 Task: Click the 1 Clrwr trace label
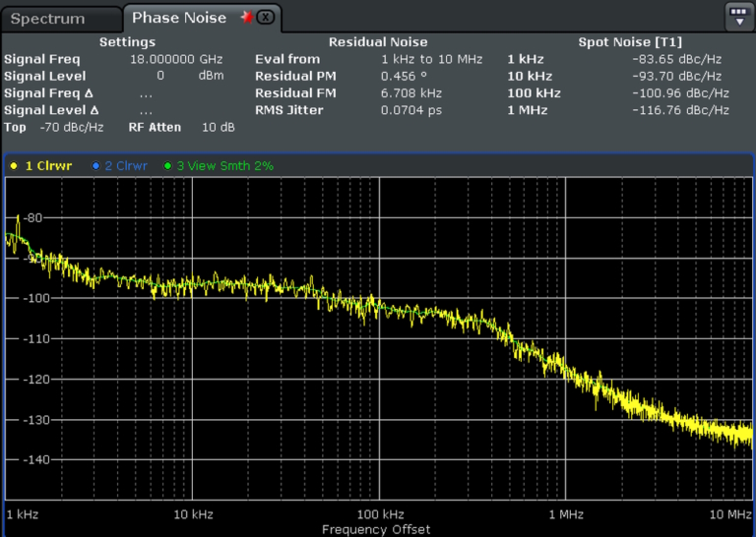(x=48, y=166)
